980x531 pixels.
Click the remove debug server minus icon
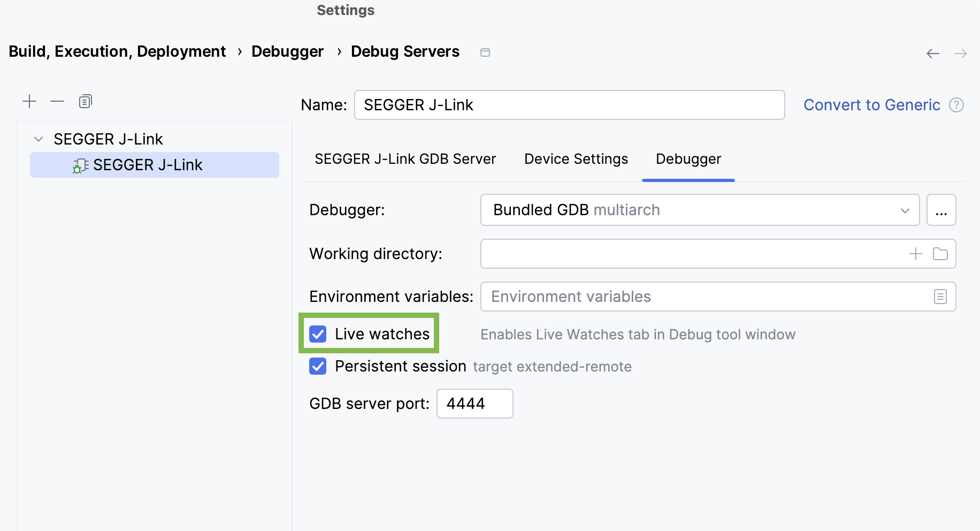tap(57, 101)
